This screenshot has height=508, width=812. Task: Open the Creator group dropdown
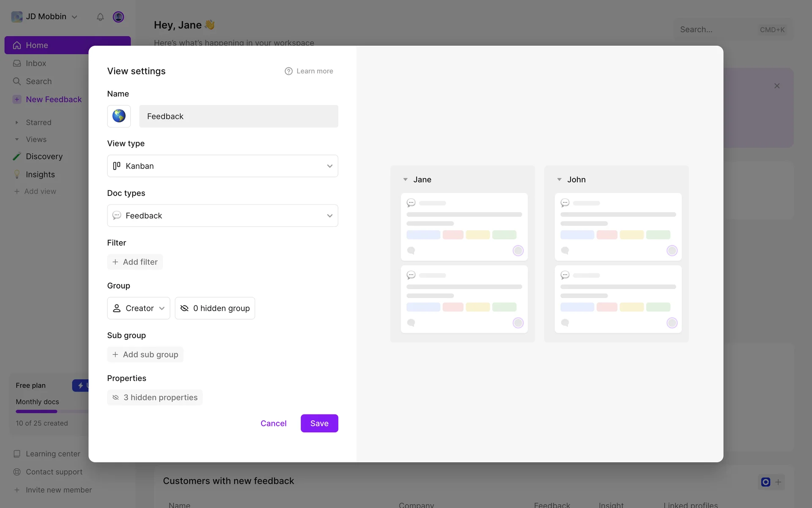coord(139,308)
